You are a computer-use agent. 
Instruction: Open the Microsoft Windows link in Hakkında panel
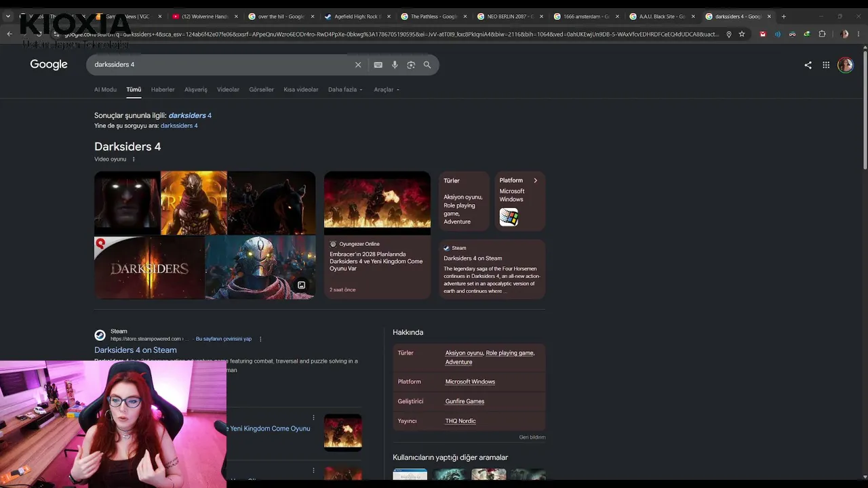tap(470, 382)
